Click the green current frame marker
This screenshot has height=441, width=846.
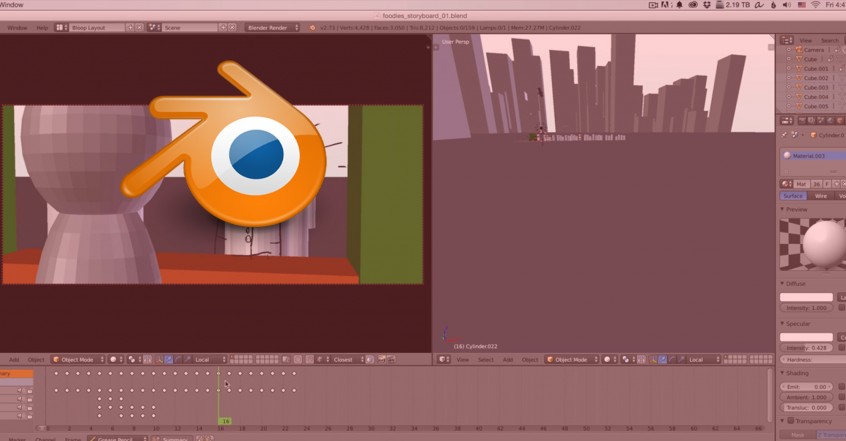[225, 421]
